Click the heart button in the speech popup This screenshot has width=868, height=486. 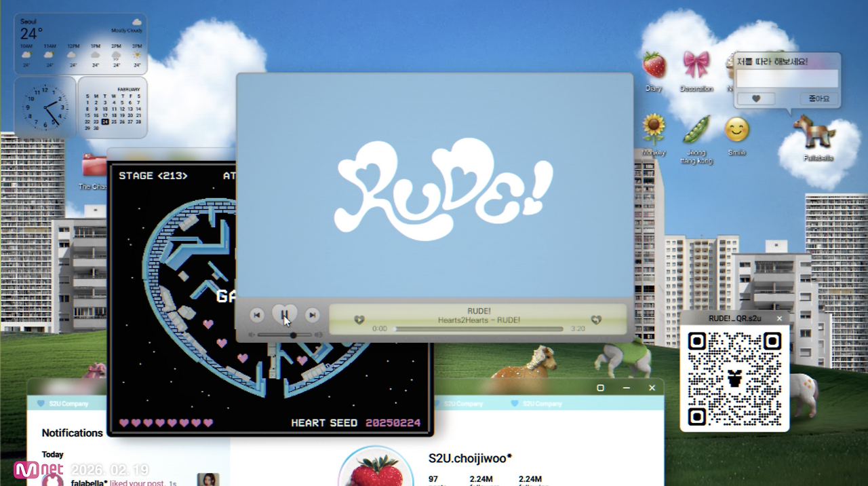coord(756,98)
